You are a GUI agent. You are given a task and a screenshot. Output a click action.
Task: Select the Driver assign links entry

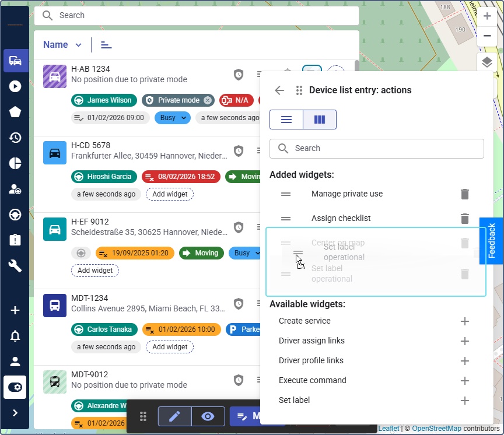click(x=311, y=341)
